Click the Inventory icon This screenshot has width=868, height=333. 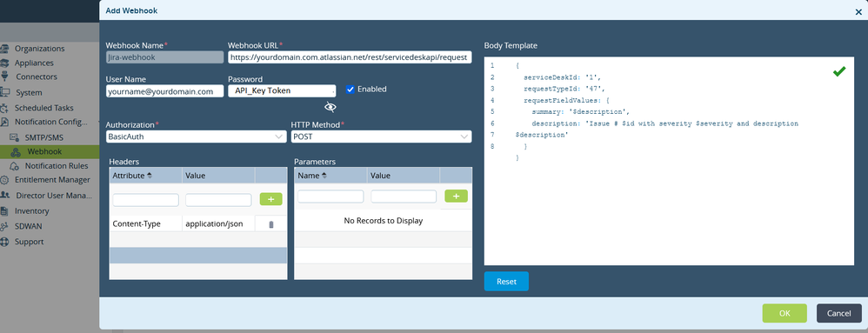pyautogui.click(x=4, y=210)
